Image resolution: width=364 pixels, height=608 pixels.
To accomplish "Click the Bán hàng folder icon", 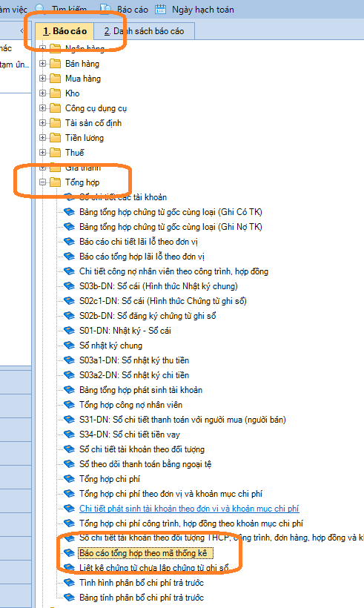I will [56, 64].
